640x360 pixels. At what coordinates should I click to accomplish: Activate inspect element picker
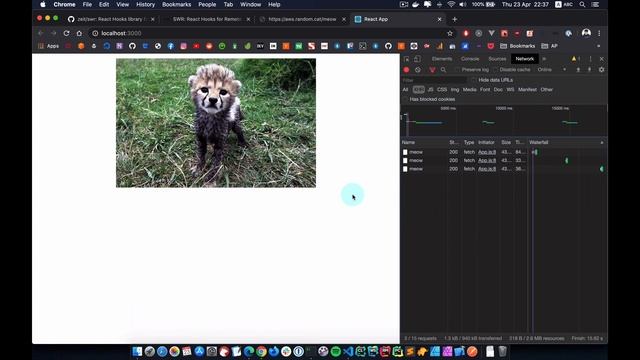[407, 59]
